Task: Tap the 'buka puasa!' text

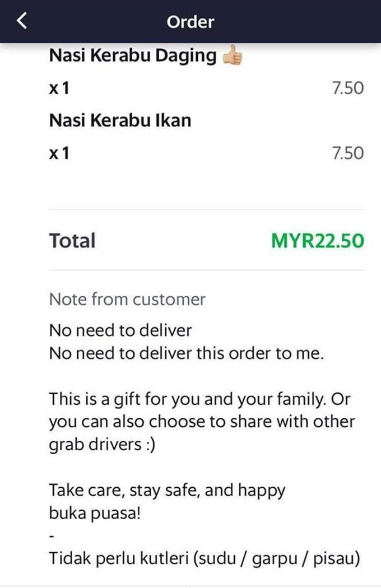Action: point(95,513)
